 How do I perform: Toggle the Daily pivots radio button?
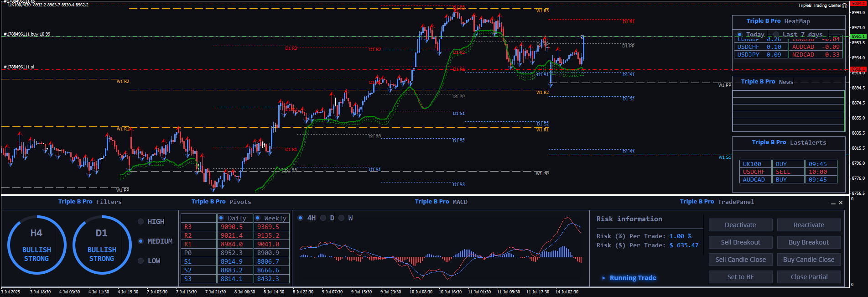pos(221,218)
